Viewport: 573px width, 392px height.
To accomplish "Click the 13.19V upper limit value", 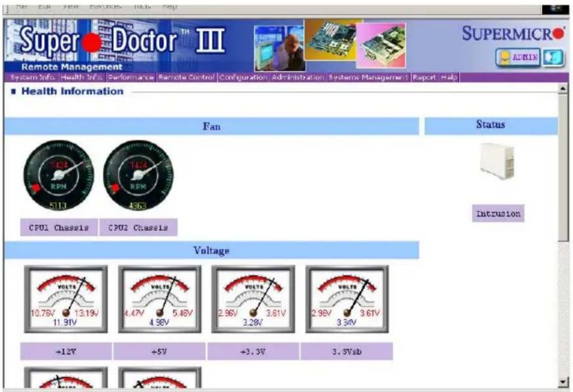I will 87,313.
